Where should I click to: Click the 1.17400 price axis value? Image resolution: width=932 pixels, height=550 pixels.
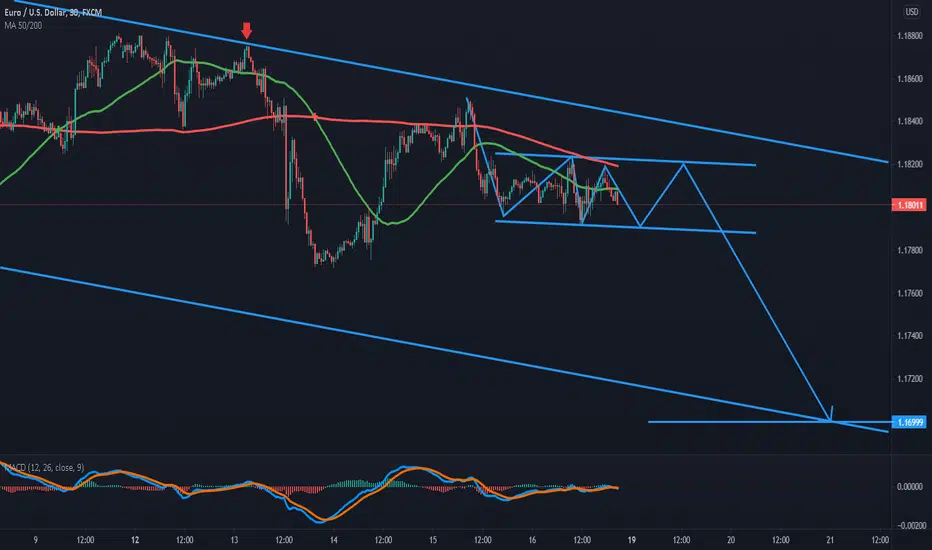(x=909, y=336)
